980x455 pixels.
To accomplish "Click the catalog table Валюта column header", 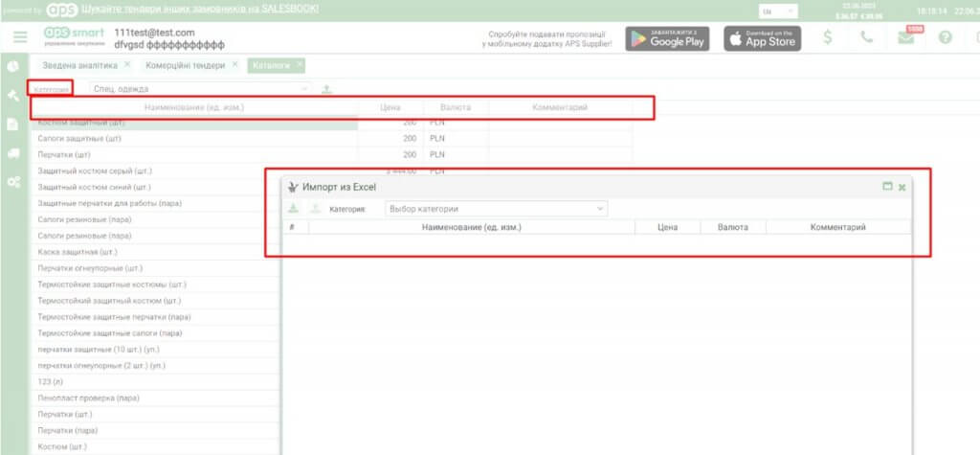I will [x=456, y=107].
